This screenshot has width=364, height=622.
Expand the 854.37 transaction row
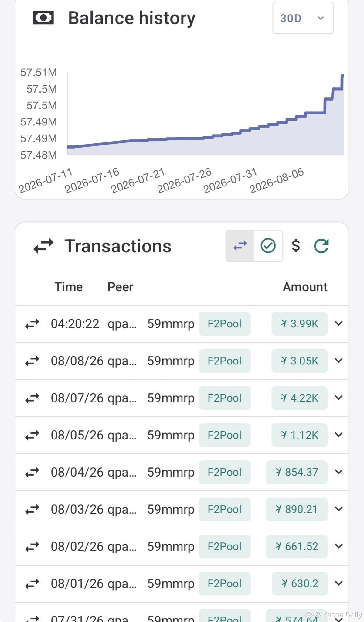(x=339, y=472)
